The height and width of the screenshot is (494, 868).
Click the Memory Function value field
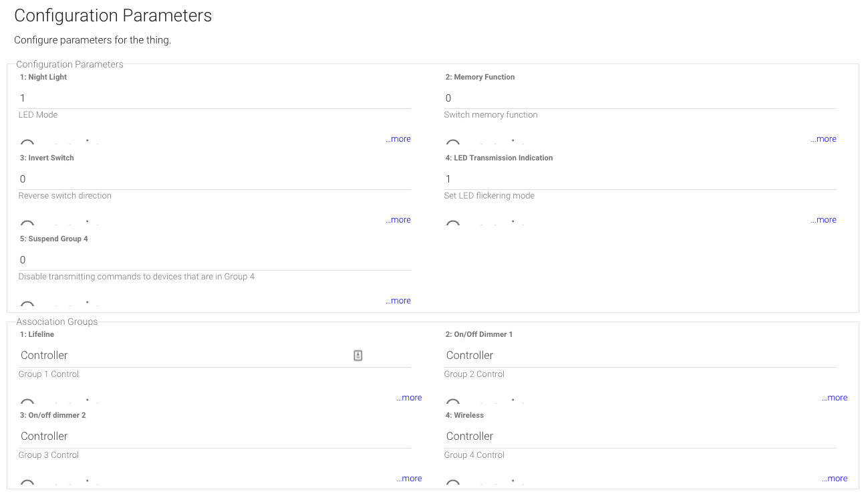point(639,98)
